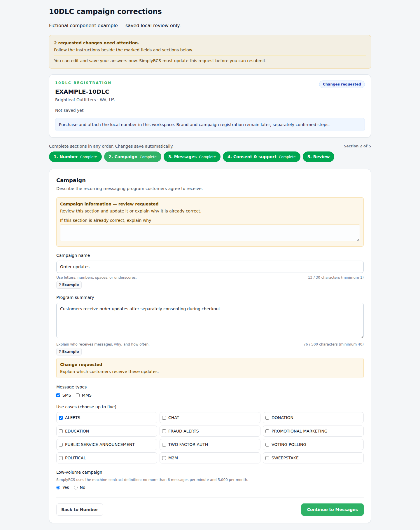Viewport: 420px width, 530px height.
Task: Focus the Campaign name input field
Action: [210, 267]
